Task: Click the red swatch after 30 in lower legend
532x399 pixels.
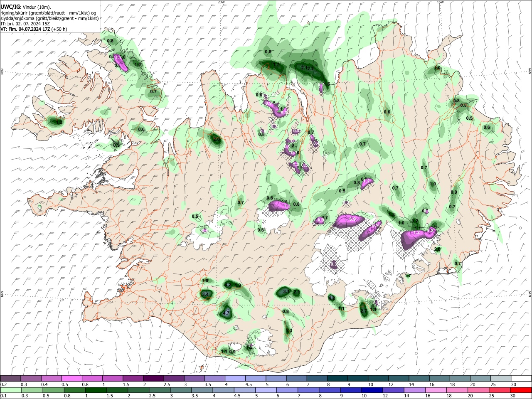Action: (x=520, y=390)
